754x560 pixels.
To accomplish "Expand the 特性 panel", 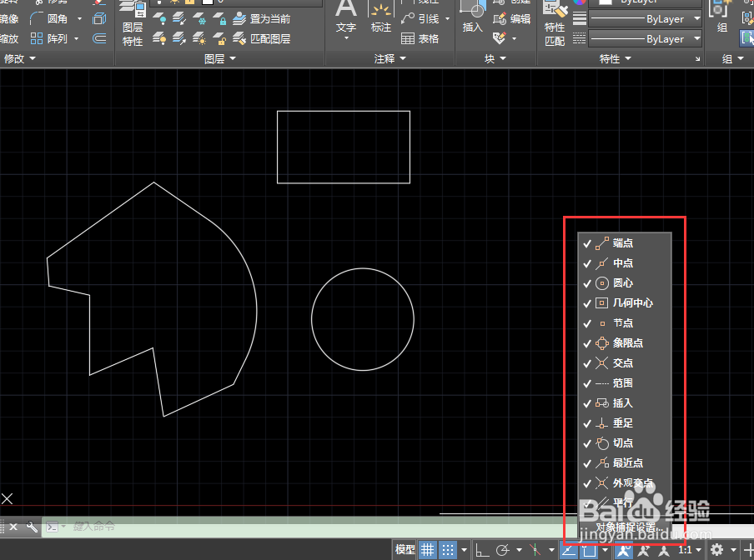I will pos(615,58).
